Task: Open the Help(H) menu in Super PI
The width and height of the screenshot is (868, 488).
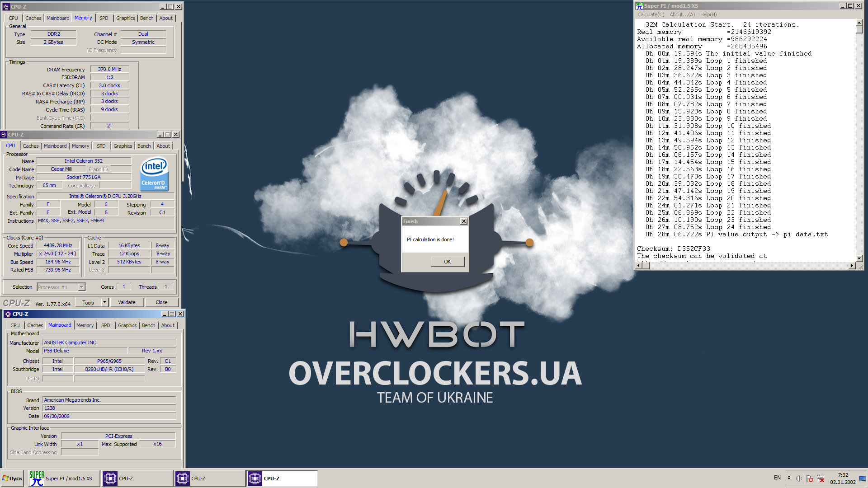Action: (708, 14)
